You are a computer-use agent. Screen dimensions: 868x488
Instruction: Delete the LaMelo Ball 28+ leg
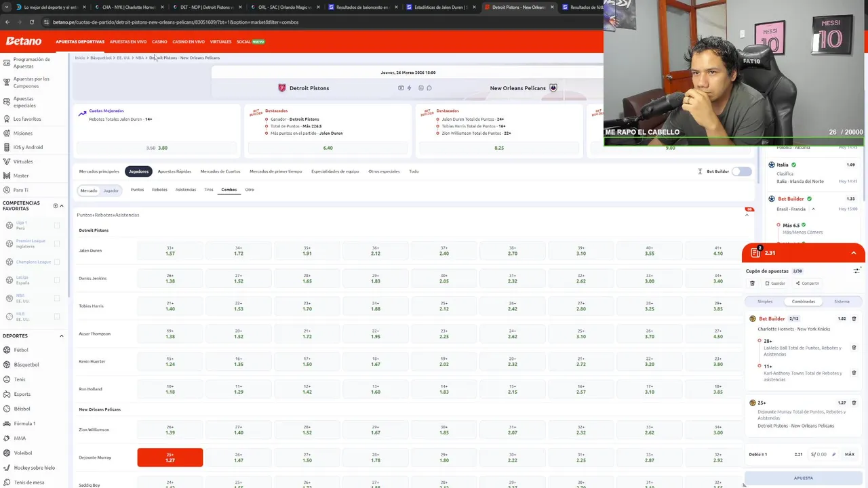[854, 347]
